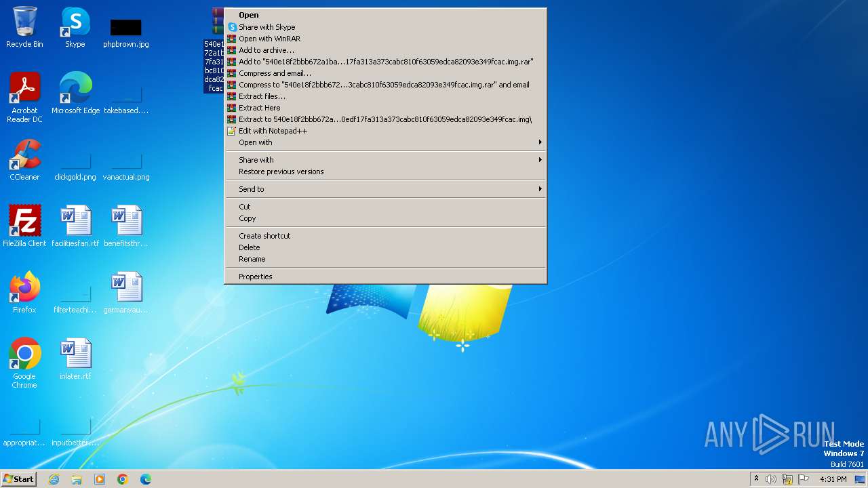This screenshot has height=488, width=868.
Task: Click the volume speaker tray icon
Action: pyautogui.click(x=771, y=479)
